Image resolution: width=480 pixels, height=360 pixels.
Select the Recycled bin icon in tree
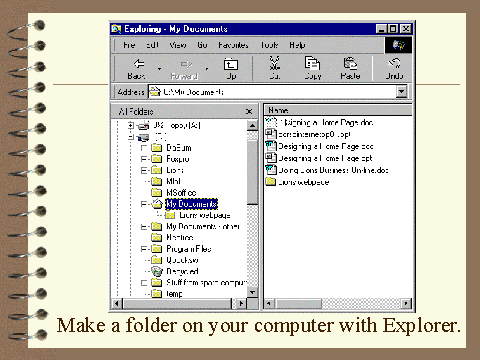tap(157, 271)
